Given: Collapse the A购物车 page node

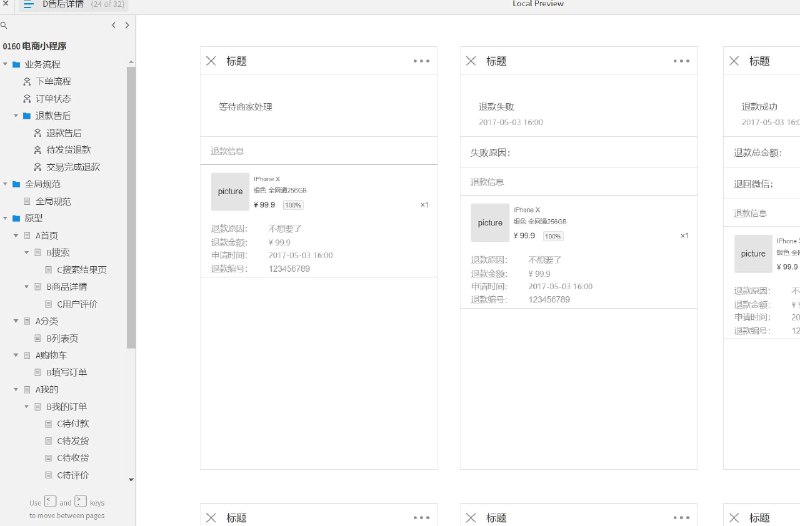Looking at the screenshot, I should click(x=16, y=355).
